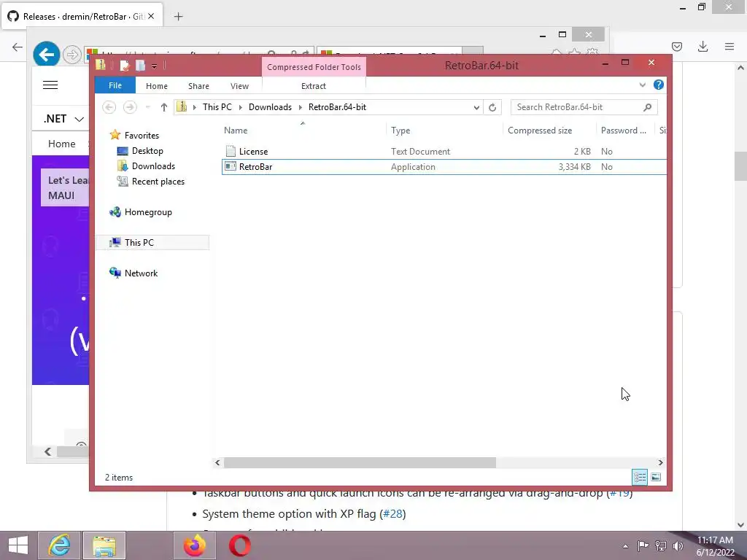The image size is (747, 560).
Task: Click Downloads in the address breadcrumb
Action: click(x=270, y=107)
